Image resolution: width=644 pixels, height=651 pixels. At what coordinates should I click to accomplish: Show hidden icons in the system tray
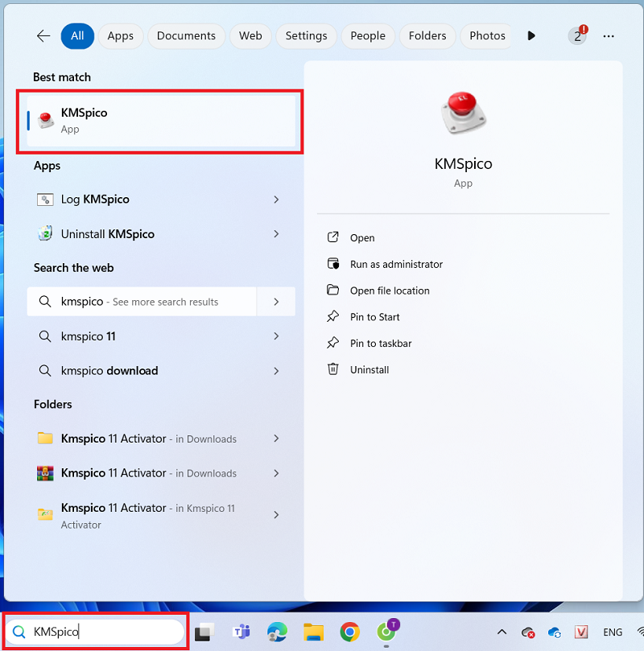[x=502, y=632]
